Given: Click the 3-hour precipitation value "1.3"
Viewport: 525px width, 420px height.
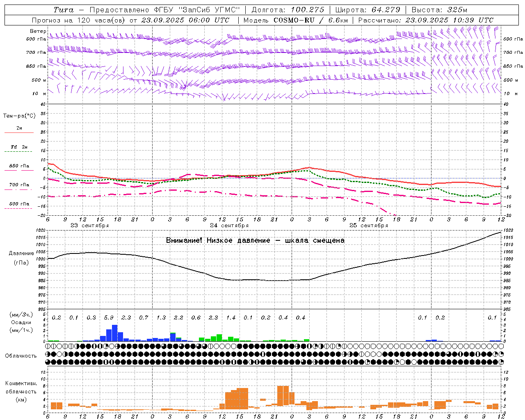Looking at the screenshot, I should tap(161, 318).
